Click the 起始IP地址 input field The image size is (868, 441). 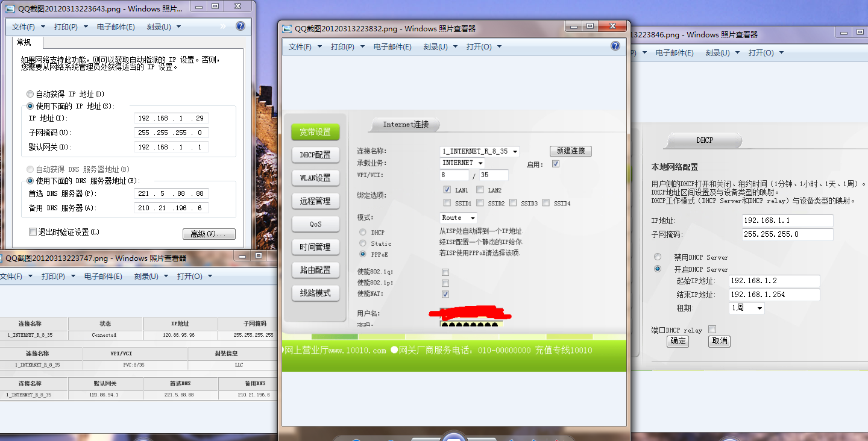pos(774,281)
